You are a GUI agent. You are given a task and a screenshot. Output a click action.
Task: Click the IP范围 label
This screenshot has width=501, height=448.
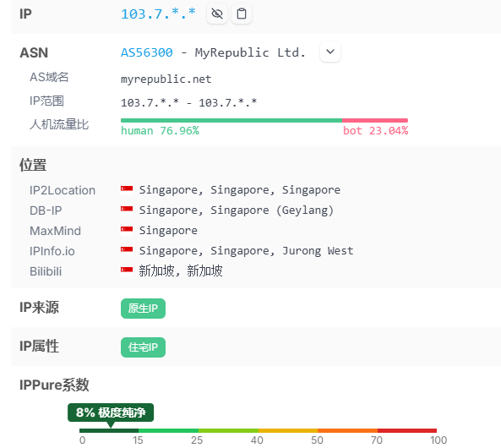(46, 101)
